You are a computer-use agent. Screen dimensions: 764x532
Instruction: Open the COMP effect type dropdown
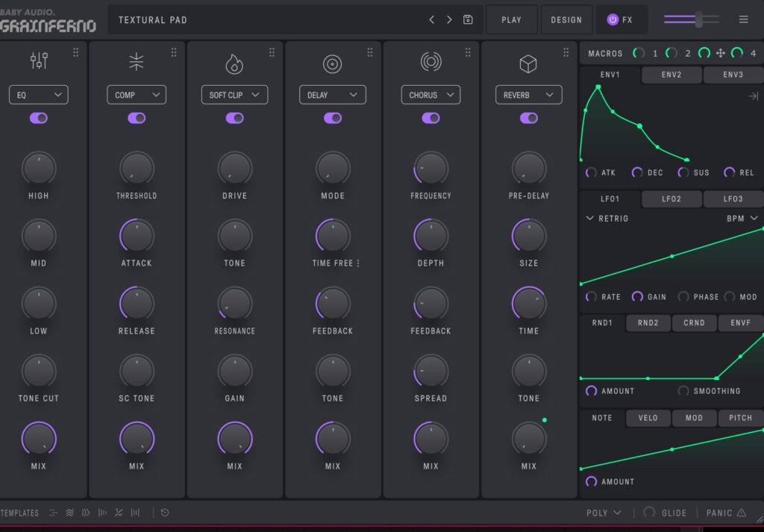pos(136,95)
